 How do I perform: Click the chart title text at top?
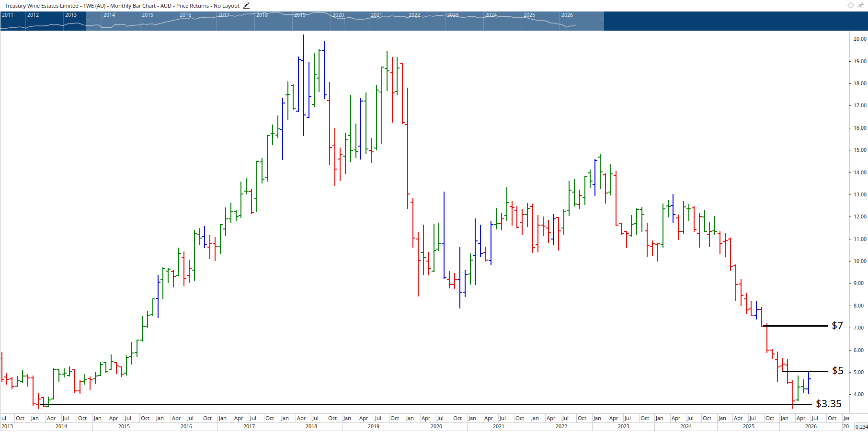coord(122,6)
